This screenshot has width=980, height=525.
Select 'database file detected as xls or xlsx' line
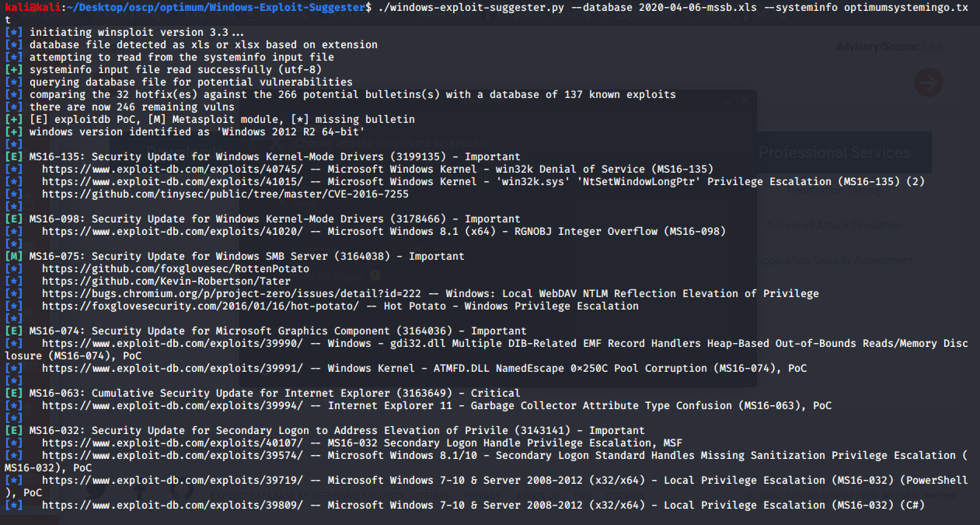coord(204,44)
